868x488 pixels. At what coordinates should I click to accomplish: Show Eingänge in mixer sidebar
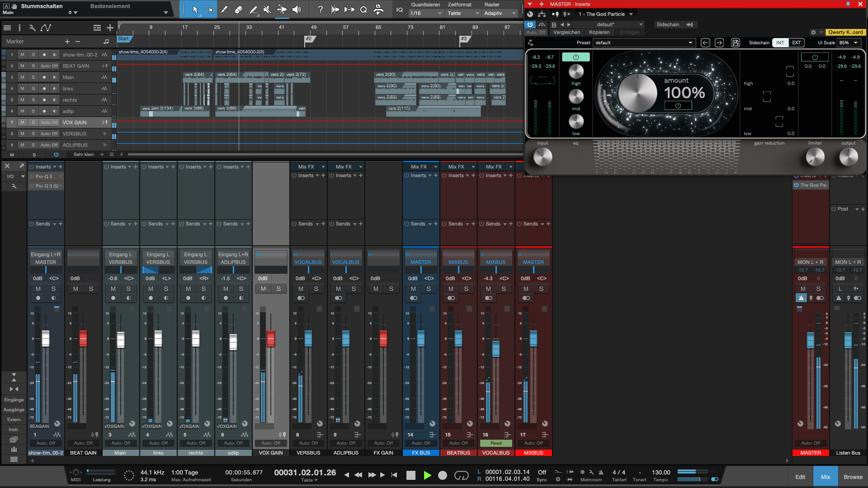pyautogui.click(x=14, y=399)
